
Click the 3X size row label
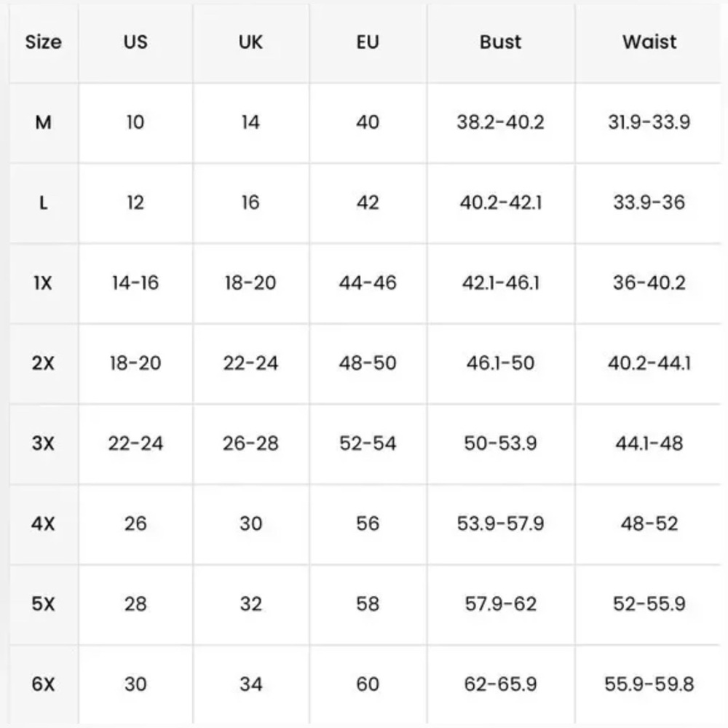[x=43, y=443]
